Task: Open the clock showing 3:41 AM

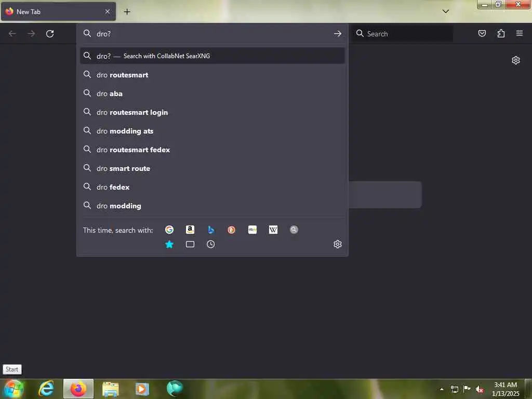Action: 506,389
